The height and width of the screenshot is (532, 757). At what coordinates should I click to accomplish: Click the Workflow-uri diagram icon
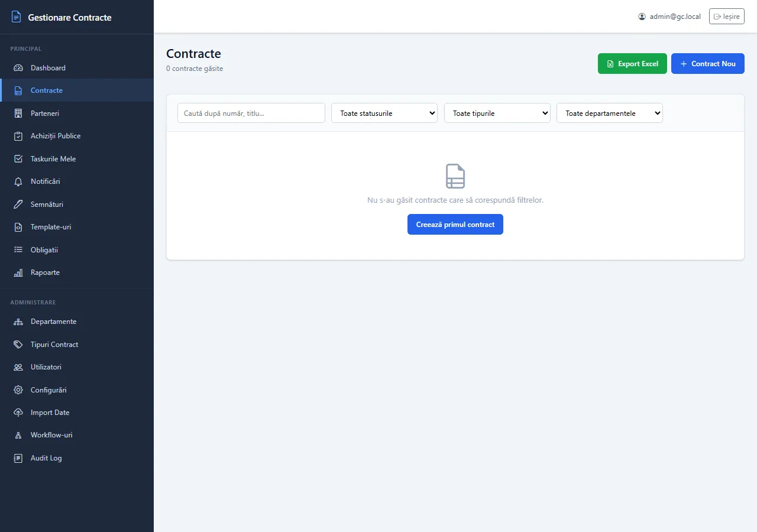click(18, 435)
